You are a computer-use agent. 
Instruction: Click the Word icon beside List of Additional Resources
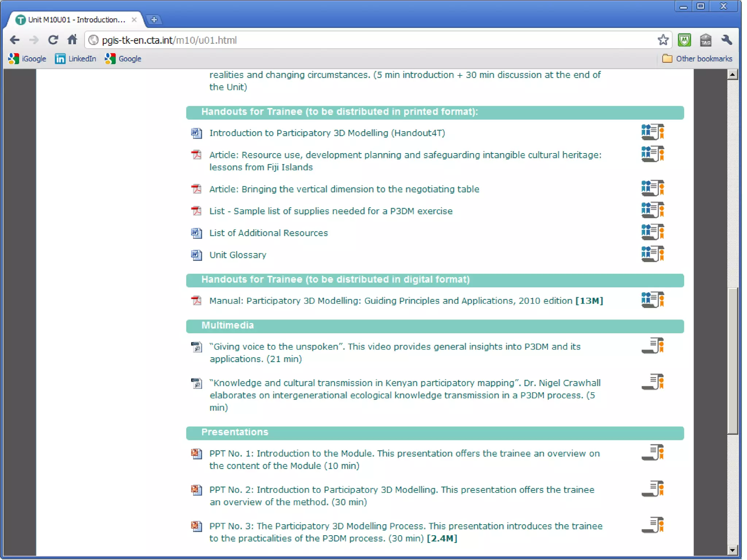click(196, 233)
